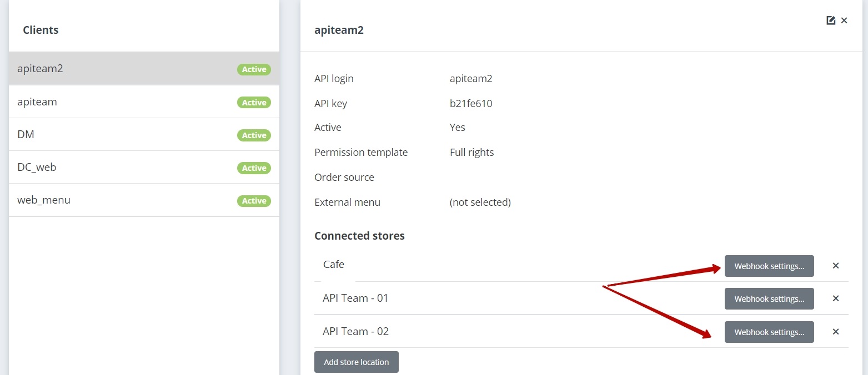Viewport: 868px width, 375px height.
Task: Open Webhook settings for API Team - 01
Action: point(769,298)
